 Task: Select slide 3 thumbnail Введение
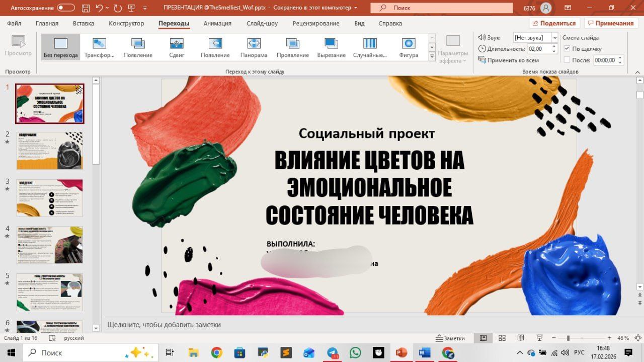49,198
